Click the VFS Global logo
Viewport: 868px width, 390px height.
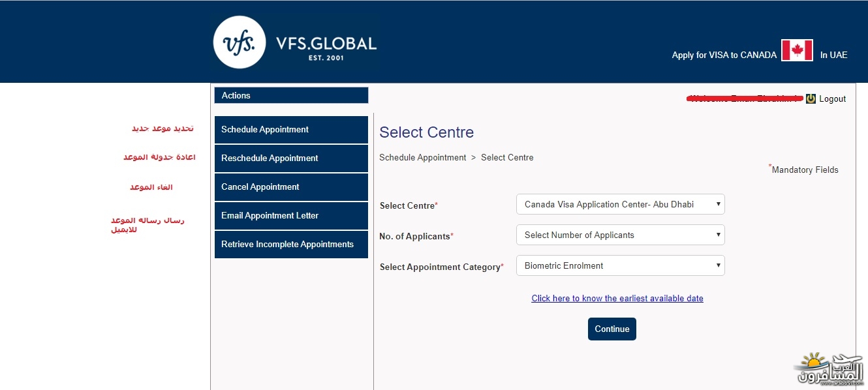[x=296, y=43]
